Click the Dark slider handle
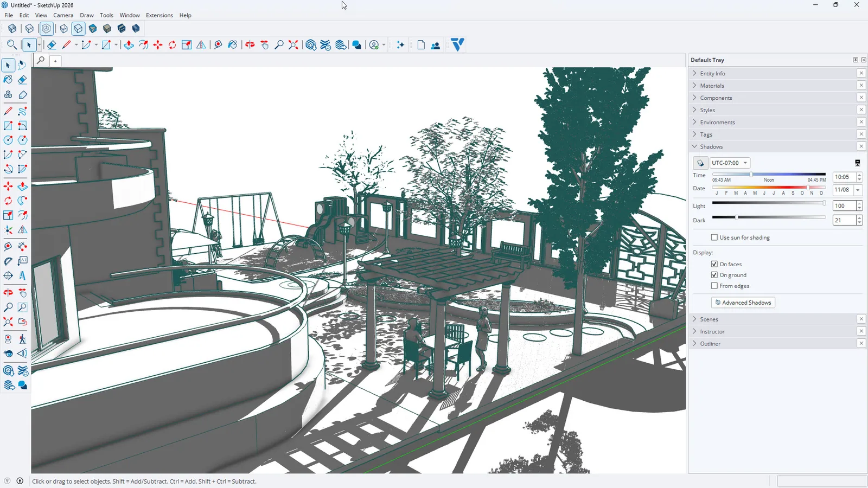868x488 pixels. coord(737,217)
